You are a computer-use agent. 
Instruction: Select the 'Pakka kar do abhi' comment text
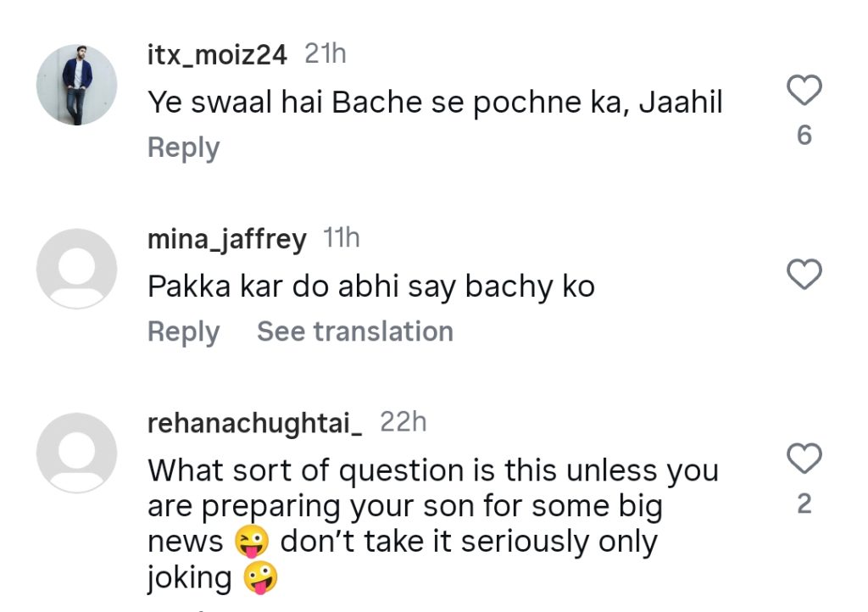pos(371,287)
